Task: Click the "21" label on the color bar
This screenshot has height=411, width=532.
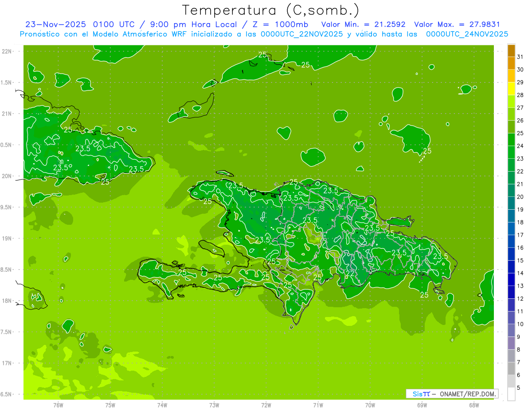Action: 520,184
